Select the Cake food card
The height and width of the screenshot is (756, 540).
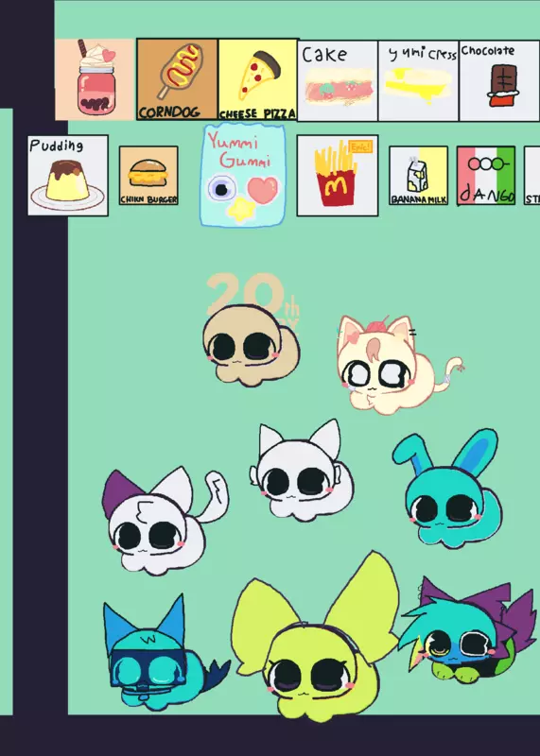coord(338,81)
